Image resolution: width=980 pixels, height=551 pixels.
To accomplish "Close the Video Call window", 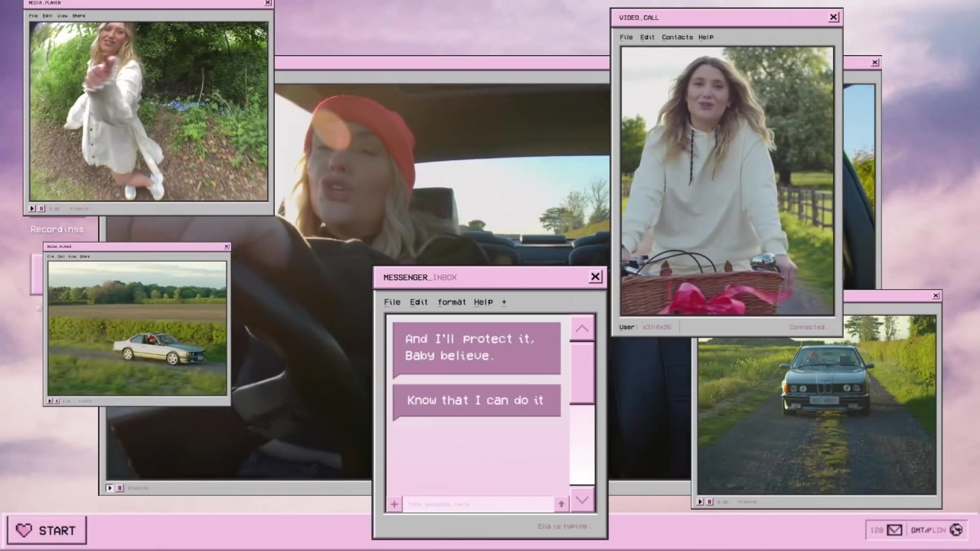I will [x=834, y=17].
